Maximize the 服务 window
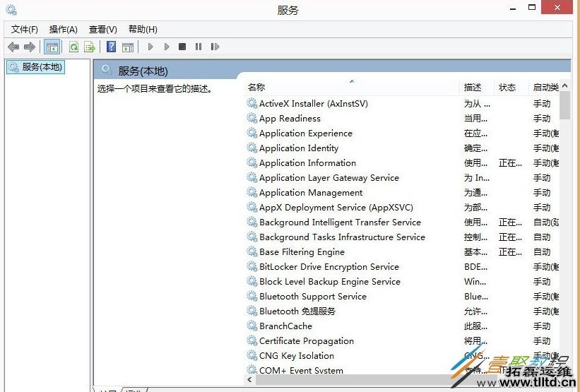The width and height of the screenshot is (580, 392). pos(532,7)
